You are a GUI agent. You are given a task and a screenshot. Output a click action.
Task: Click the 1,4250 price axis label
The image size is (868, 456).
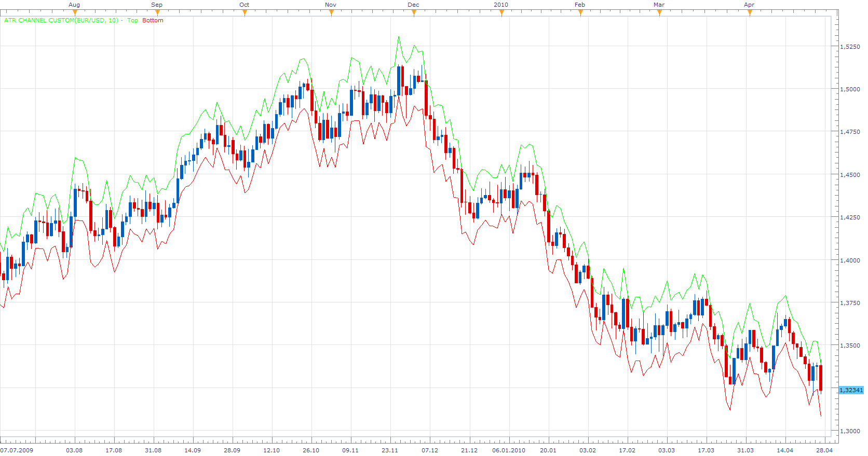tap(850, 217)
